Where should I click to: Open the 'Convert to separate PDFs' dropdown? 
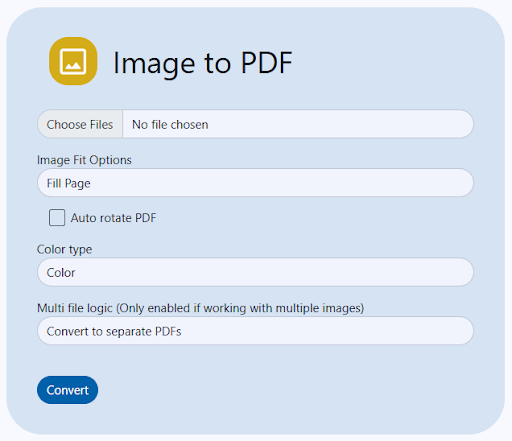click(x=255, y=331)
